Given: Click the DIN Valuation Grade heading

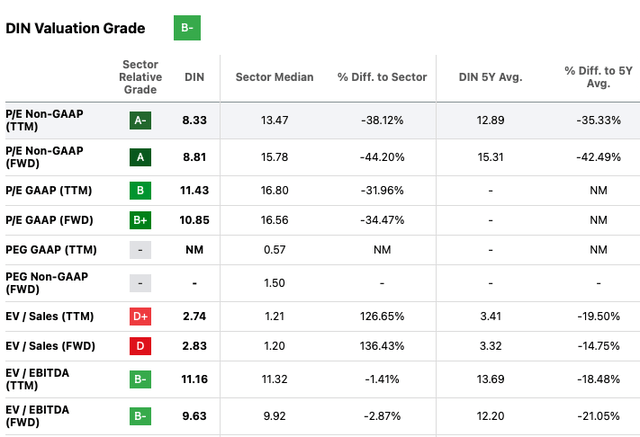Looking at the screenshot, I should 75,29.
